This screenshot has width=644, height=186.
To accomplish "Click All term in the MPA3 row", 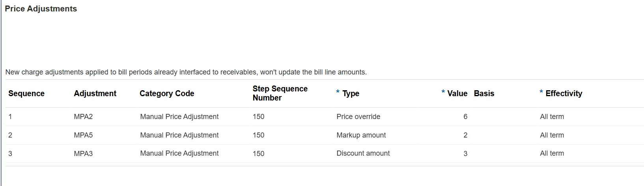I will 552,153.
